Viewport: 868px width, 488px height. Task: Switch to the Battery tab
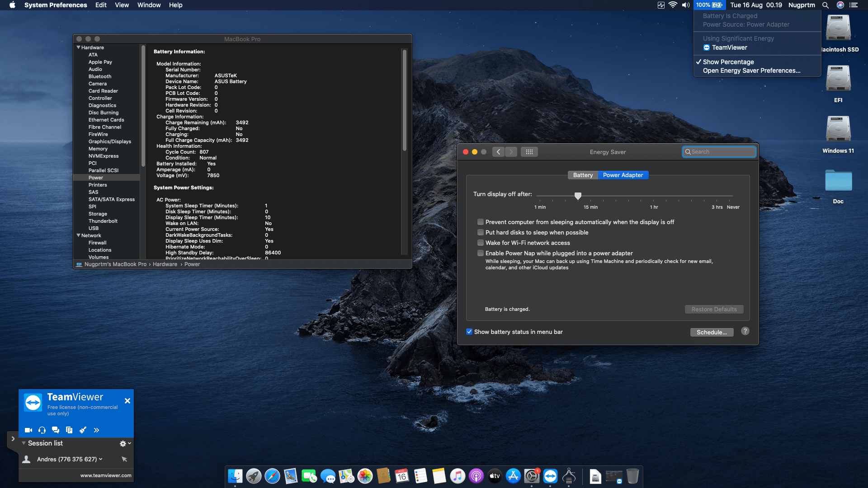(583, 175)
